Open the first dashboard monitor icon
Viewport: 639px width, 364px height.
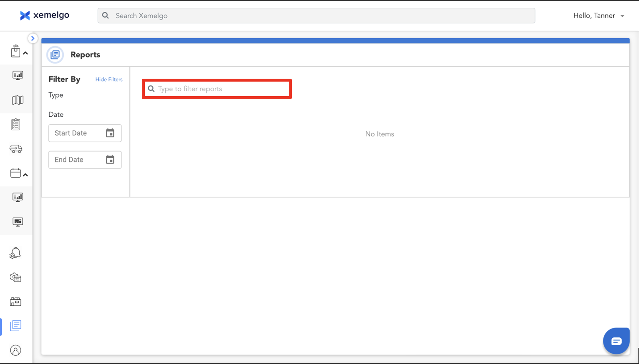click(18, 75)
